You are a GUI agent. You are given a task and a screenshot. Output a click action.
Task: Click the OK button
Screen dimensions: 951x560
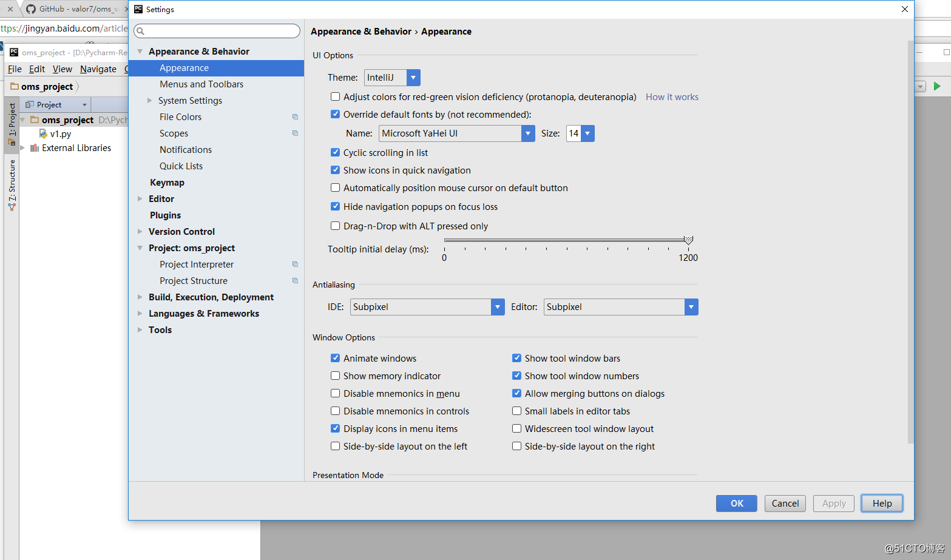pyautogui.click(x=737, y=504)
